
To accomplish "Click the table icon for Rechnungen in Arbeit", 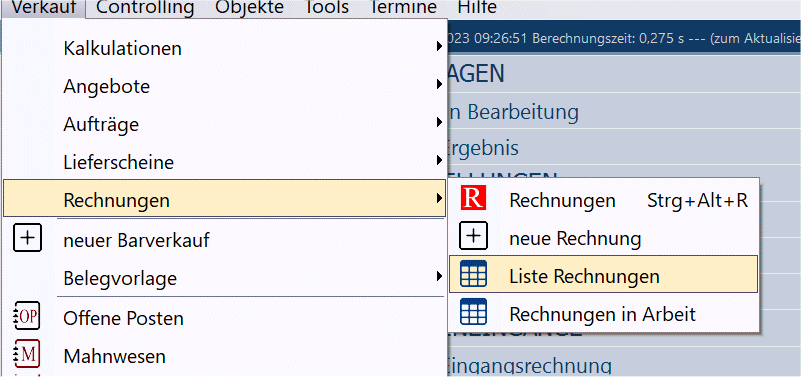I will 473,312.
